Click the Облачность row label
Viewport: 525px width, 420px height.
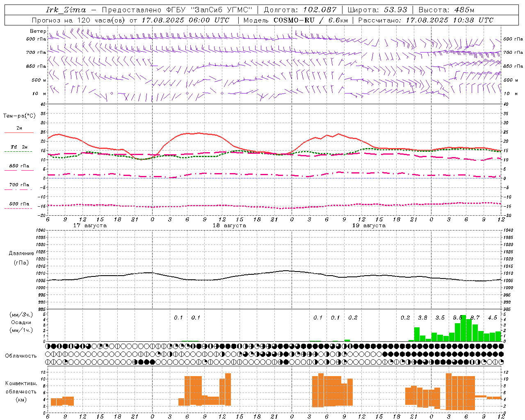click(21, 356)
